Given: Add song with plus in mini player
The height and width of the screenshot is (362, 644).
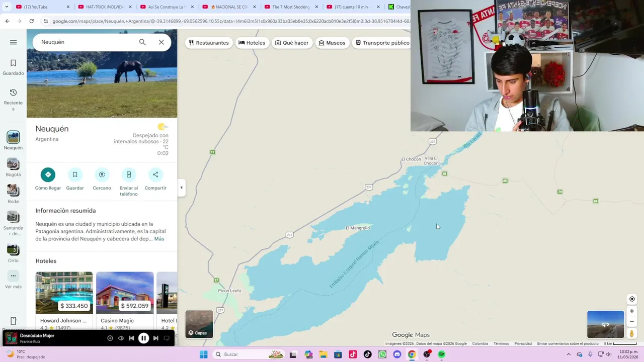Looking at the screenshot, I should point(110,338).
